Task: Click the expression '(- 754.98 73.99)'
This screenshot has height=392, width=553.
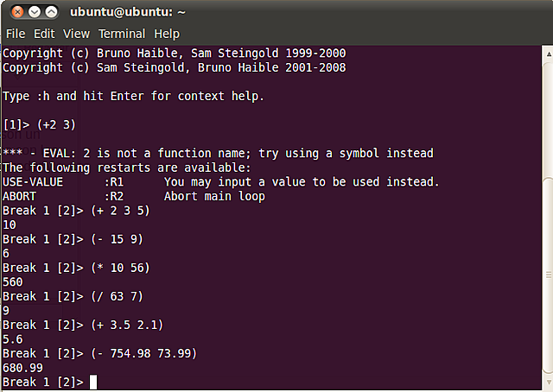Action: click(144, 353)
